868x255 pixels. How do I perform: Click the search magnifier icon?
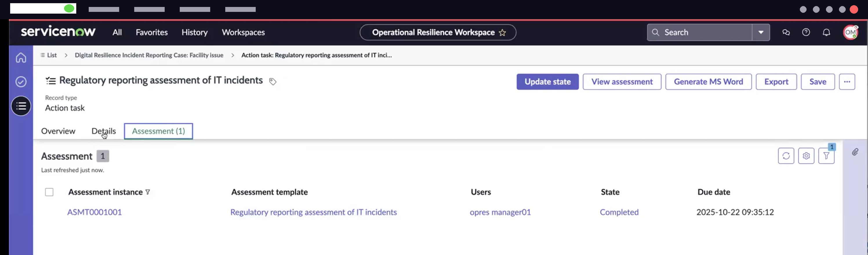655,32
